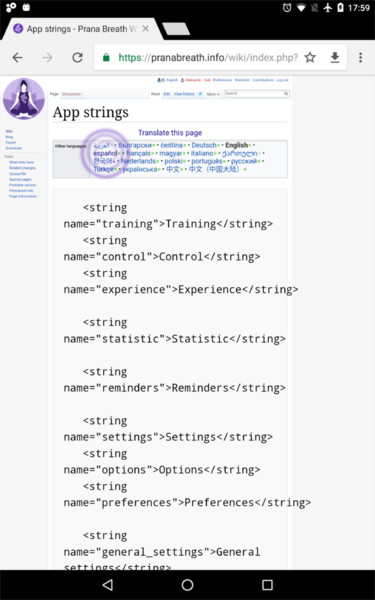Viewport: 375px width, 600px height.
Task: Choose the français language link
Action: pyautogui.click(x=139, y=153)
